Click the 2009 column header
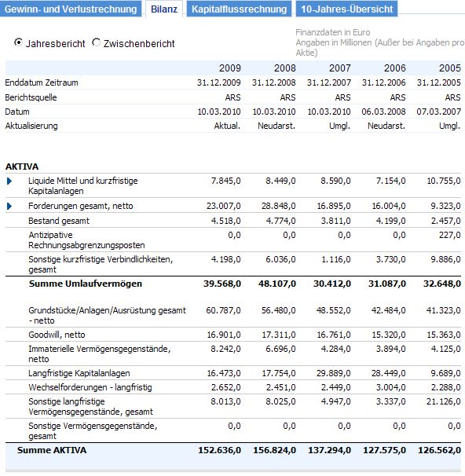Viewport: 465px width, 476px height. (230, 68)
